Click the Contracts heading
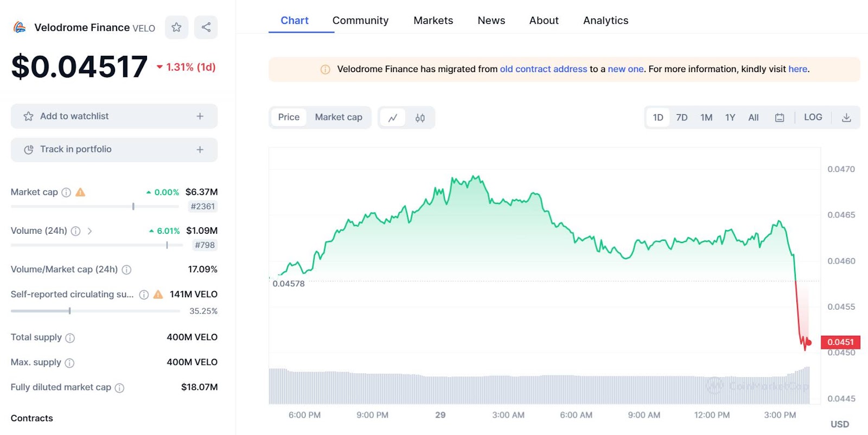This screenshot has height=435, width=868. coord(32,418)
